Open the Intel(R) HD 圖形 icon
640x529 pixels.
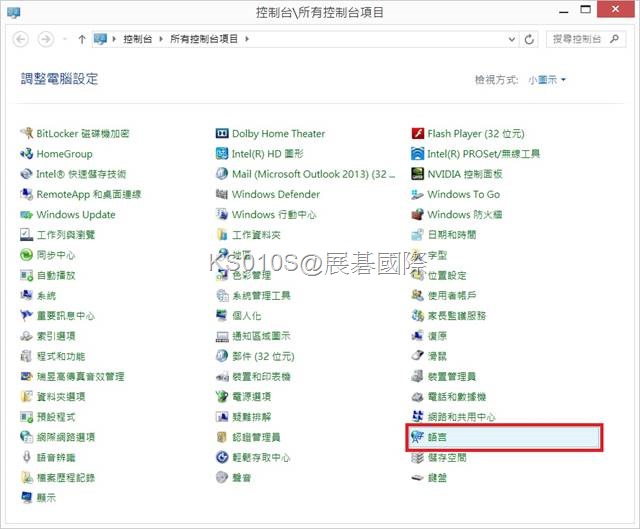[222, 153]
